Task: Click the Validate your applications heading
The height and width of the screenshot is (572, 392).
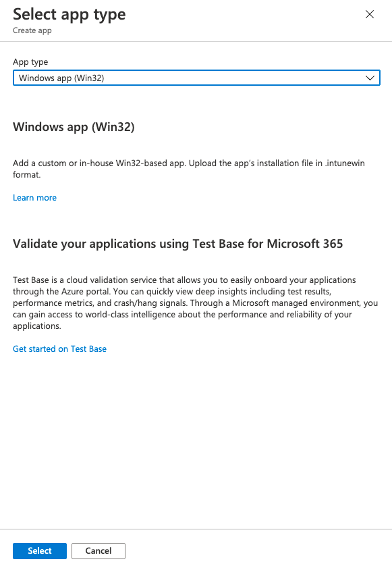Action: click(178, 244)
